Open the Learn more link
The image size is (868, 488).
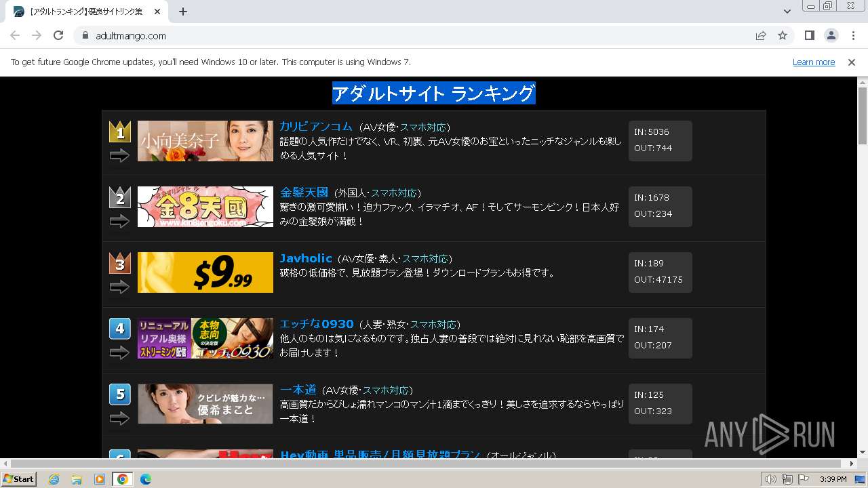coord(814,62)
